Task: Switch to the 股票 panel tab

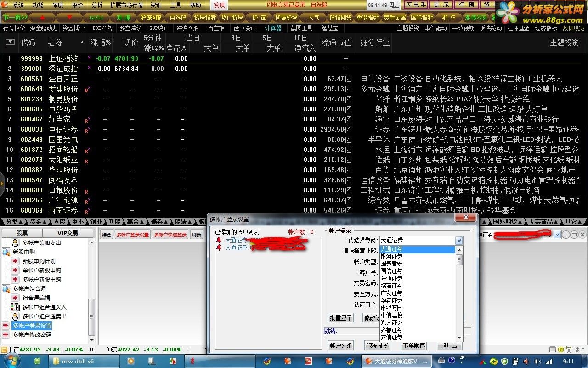Action: tap(22, 233)
